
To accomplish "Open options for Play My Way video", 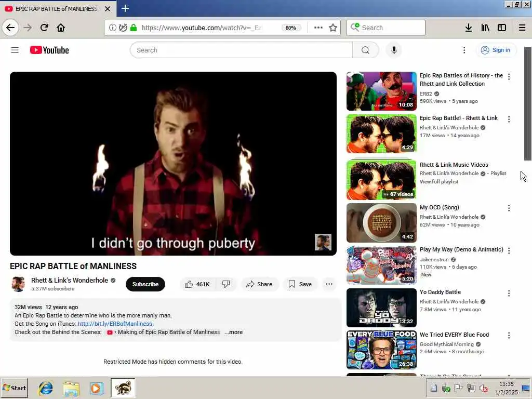I will point(509,250).
